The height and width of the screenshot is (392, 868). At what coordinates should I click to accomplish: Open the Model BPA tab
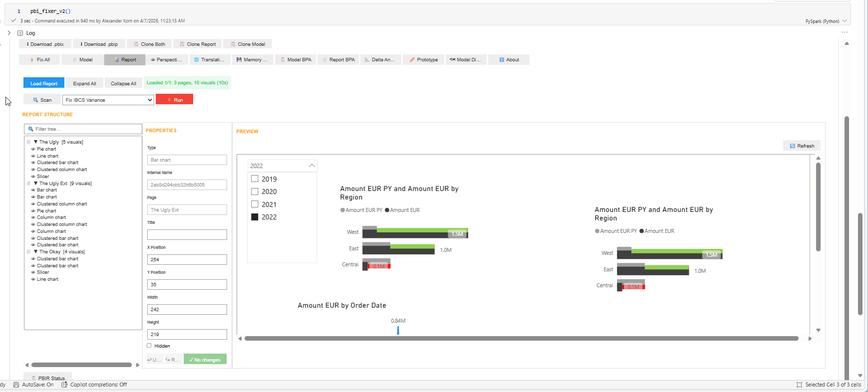coord(295,59)
